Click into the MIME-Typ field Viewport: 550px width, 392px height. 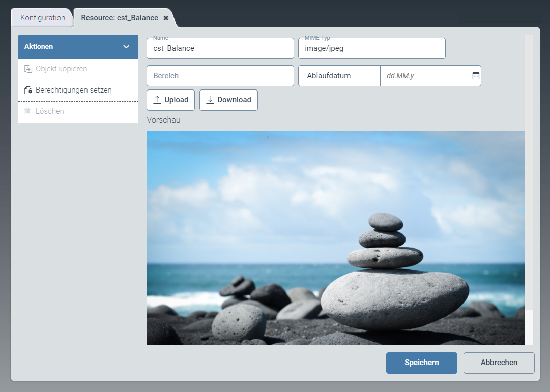pyautogui.click(x=371, y=49)
